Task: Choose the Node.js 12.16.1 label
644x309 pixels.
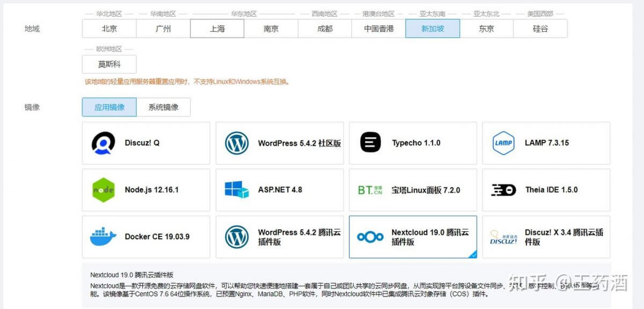Action: 152,190
